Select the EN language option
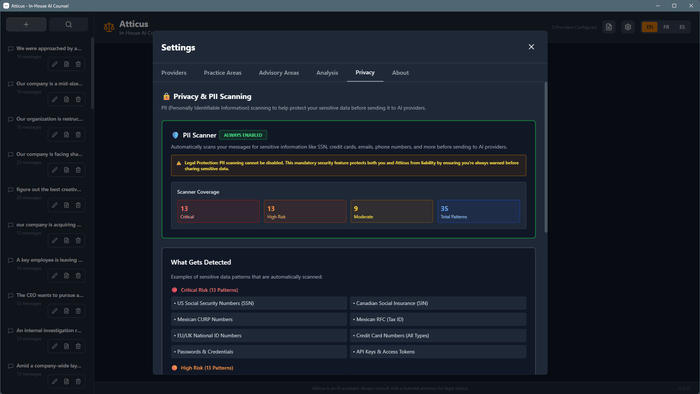 (x=650, y=27)
